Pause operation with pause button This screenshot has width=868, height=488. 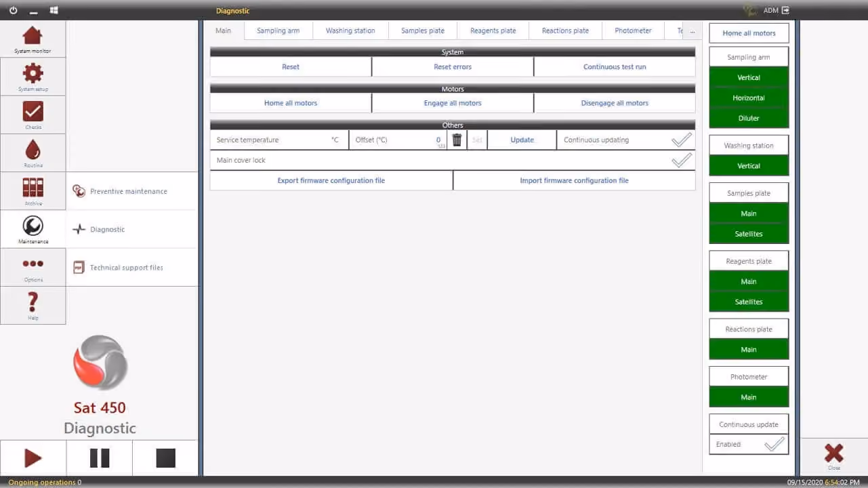tap(100, 458)
